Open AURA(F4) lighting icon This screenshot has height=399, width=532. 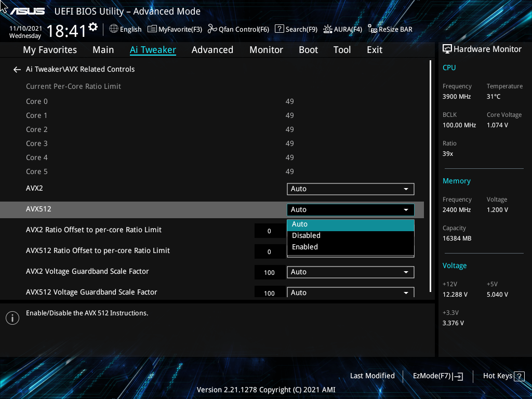click(327, 29)
